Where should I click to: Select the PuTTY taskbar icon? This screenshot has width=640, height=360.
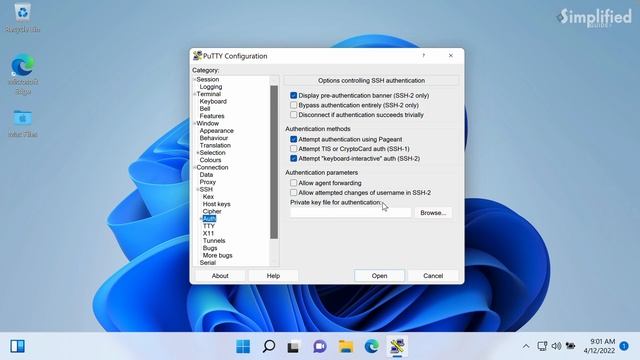[397, 347]
